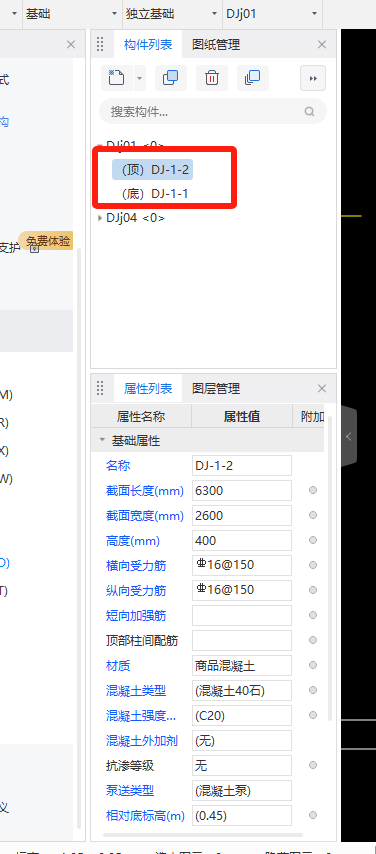
Task: Click the empty 短向加强筋 value field
Action: pos(242,615)
